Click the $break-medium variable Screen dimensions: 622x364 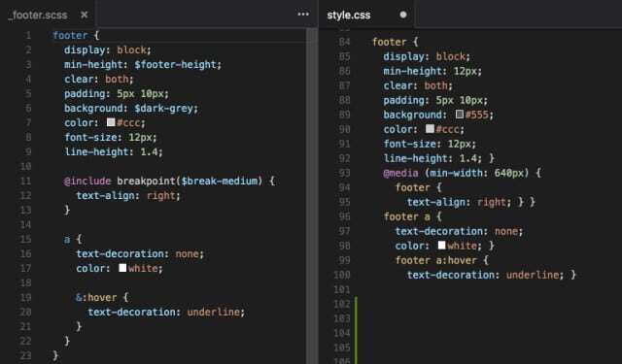pos(220,181)
